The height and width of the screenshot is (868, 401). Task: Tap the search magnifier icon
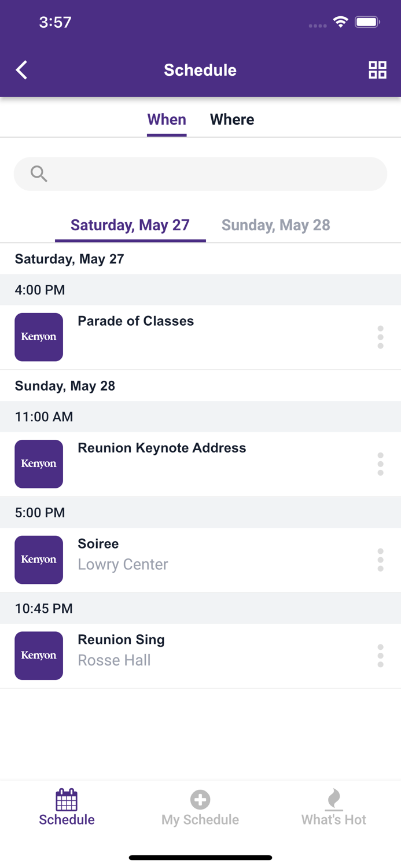tap(38, 173)
